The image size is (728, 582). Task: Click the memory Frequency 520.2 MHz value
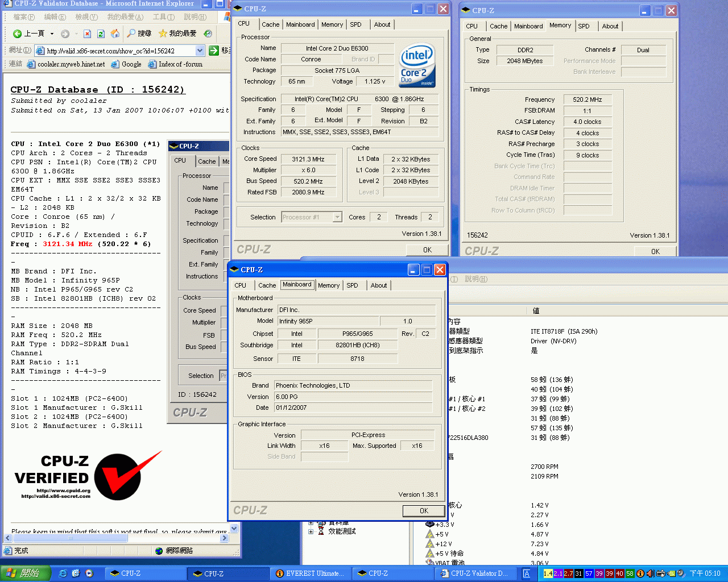pyautogui.click(x=588, y=99)
